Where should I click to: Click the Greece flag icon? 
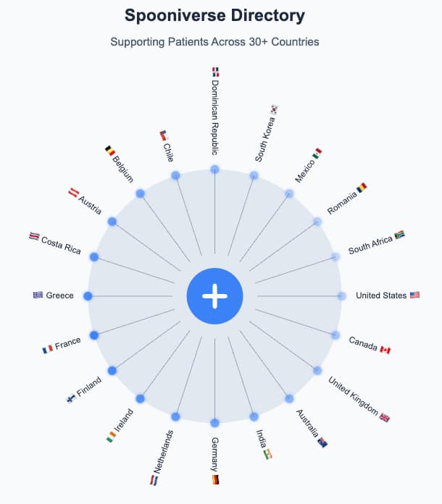pyautogui.click(x=38, y=295)
